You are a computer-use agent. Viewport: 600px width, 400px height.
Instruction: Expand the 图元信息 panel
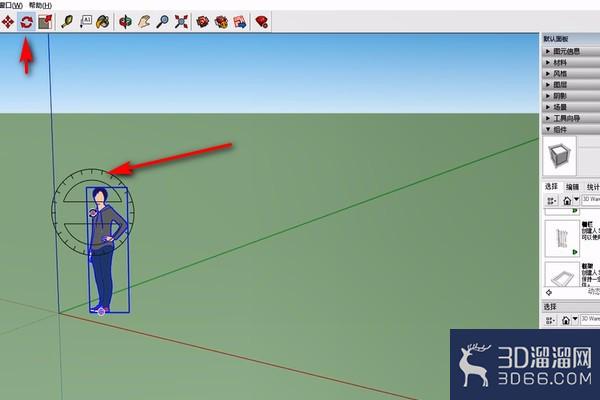point(571,51)
